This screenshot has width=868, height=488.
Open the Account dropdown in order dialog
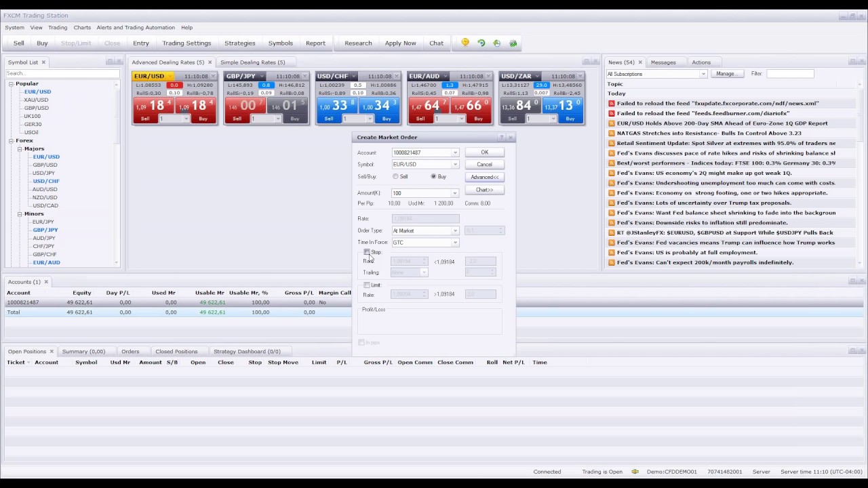point(455,152)
